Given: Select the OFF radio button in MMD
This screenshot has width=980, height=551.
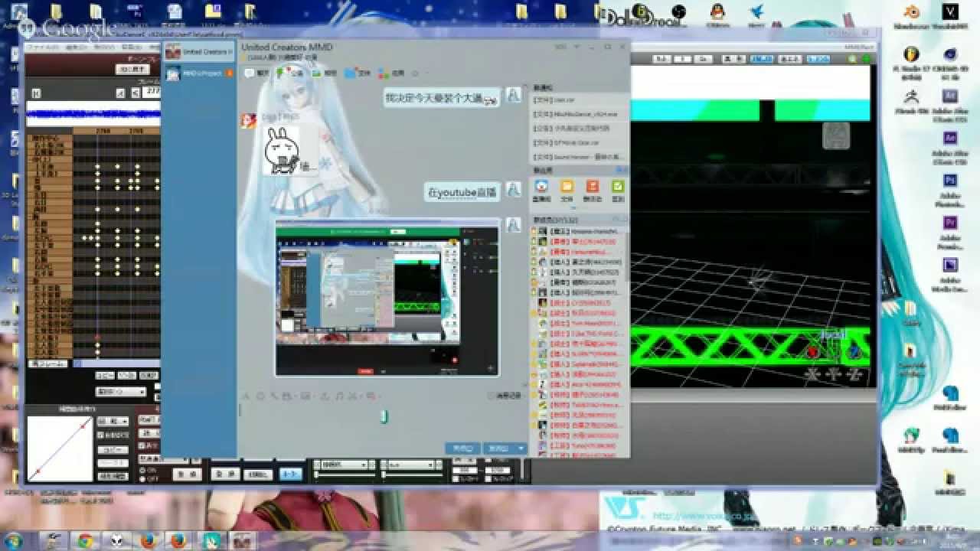Looking at the screenshot, I should click(x=142, y=479).
